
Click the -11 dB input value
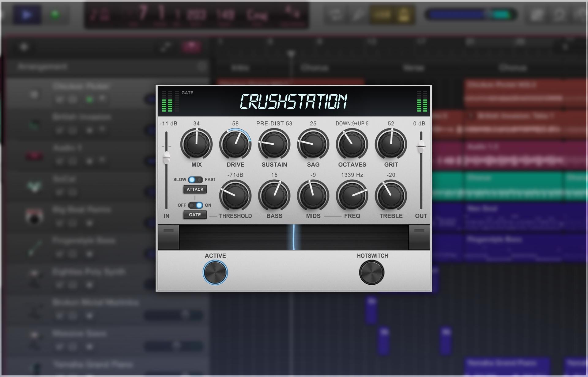(x=168, y=124)
